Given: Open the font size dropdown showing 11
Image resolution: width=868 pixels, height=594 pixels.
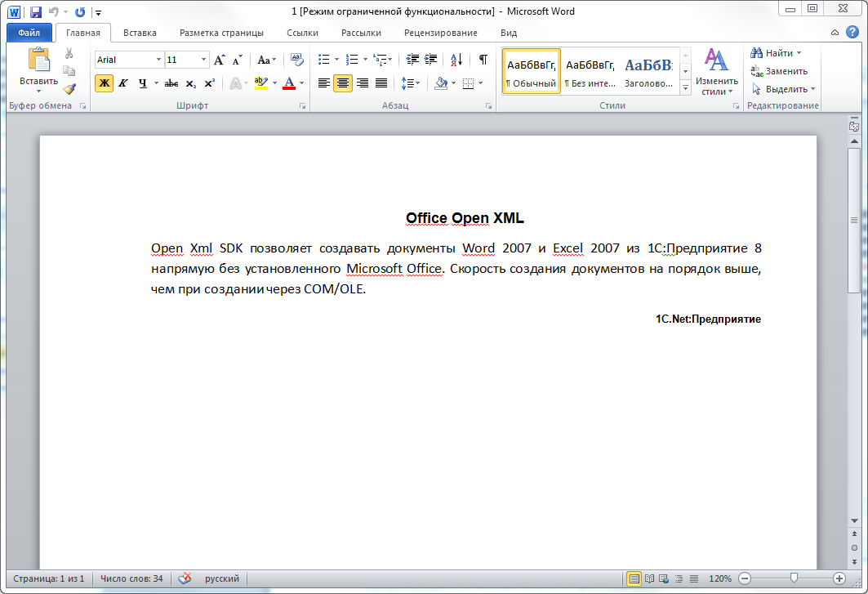Looking at the screenshot, I should [203, 60].
